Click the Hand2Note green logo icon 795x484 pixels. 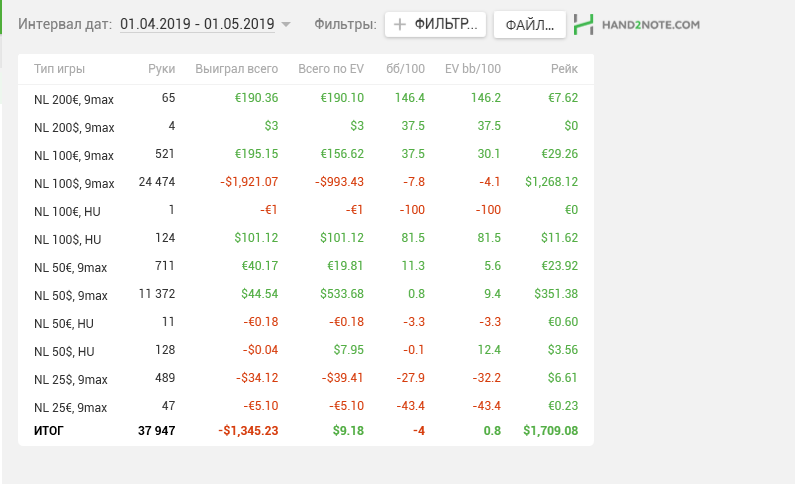(584, 25)
